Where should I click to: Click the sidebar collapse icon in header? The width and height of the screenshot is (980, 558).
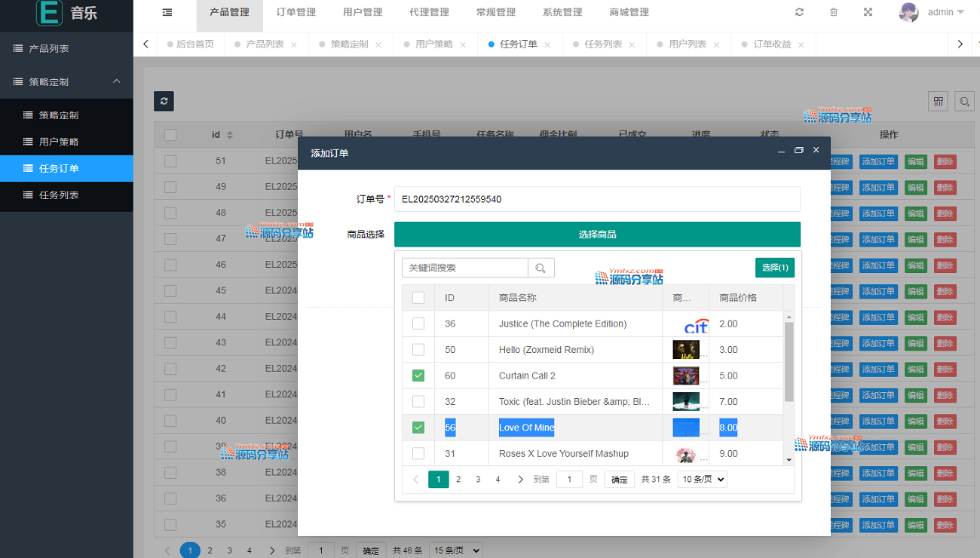[x=167, y=12]
